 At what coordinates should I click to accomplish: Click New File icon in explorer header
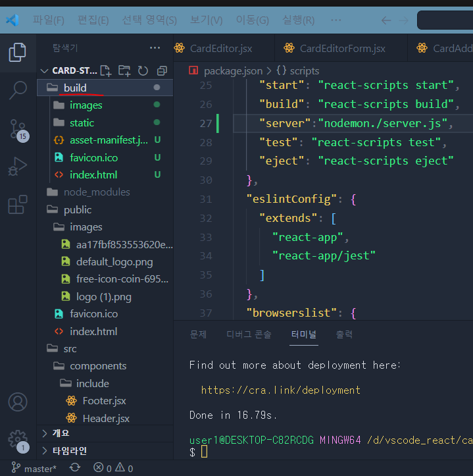106,70
